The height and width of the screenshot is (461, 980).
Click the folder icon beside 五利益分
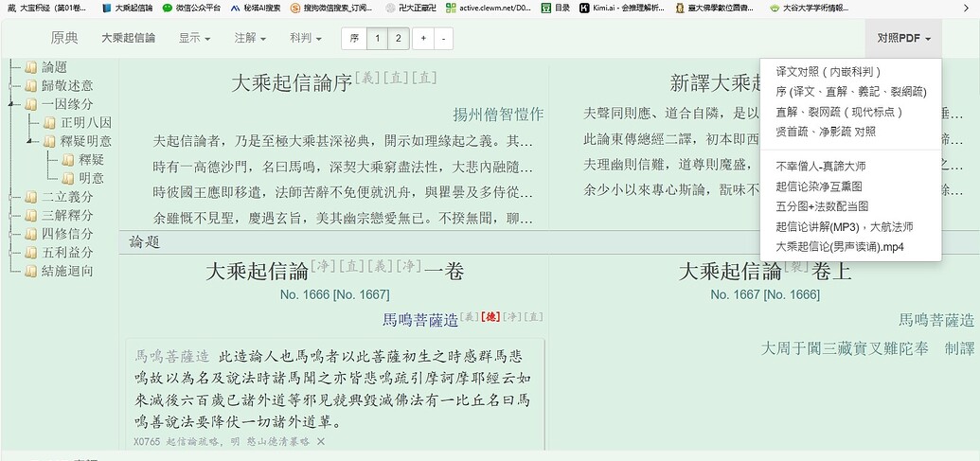point(30,253)
